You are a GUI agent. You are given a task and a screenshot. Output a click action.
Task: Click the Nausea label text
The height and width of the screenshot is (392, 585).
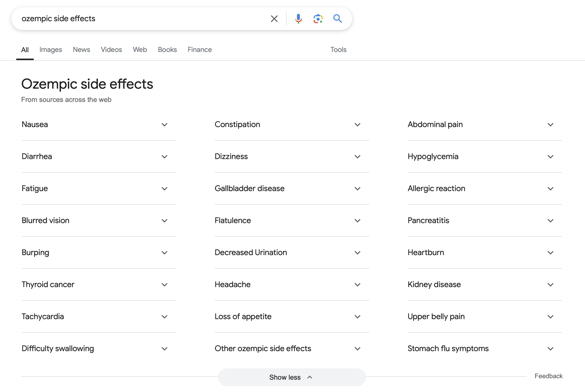click(x=35, y=125)
